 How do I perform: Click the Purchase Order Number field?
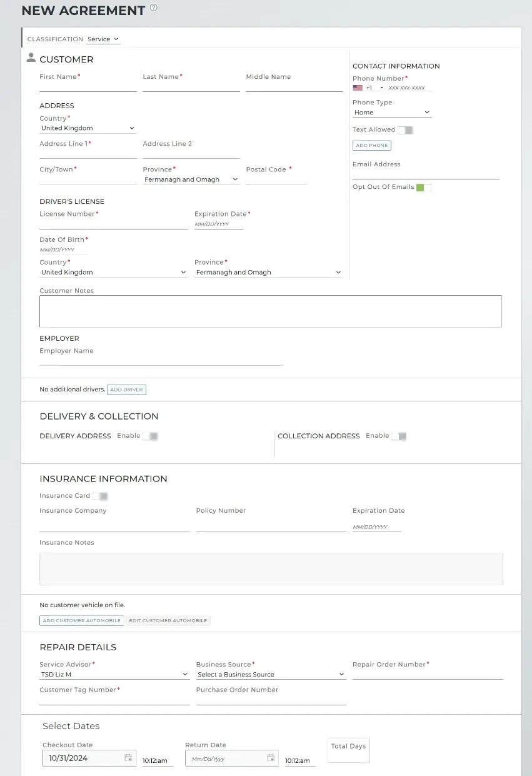271,700
